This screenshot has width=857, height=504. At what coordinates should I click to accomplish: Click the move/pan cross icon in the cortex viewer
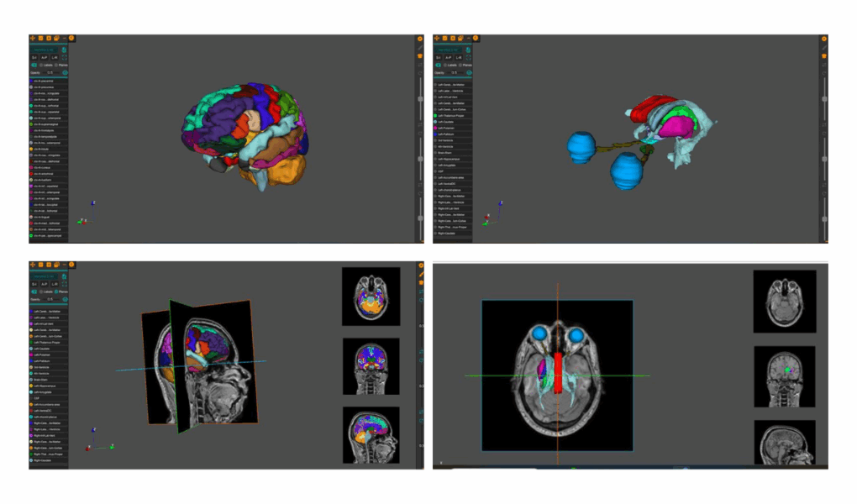[33, 39]
